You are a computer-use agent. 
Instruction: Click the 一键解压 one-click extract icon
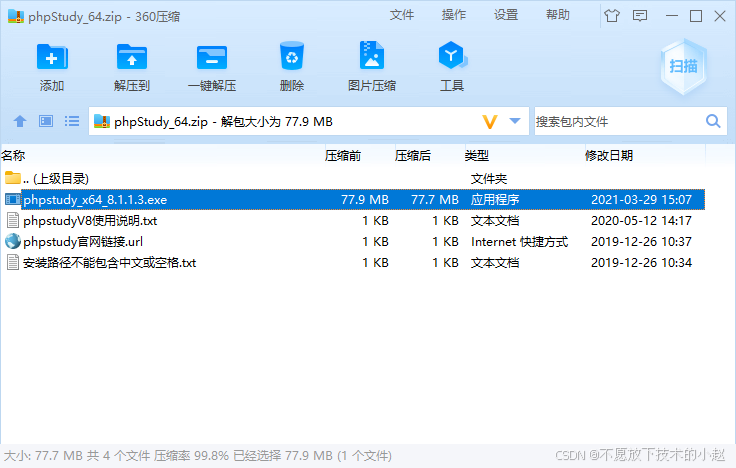coord(212,57)
